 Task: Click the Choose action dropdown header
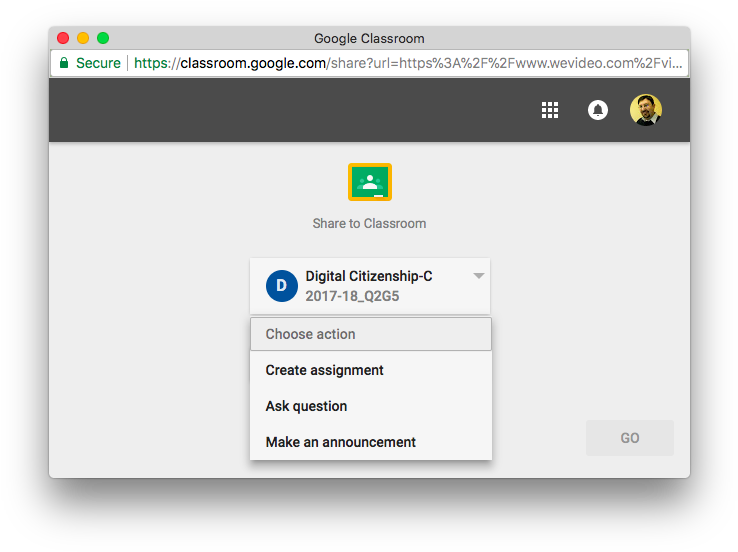[x=370, y=334]
